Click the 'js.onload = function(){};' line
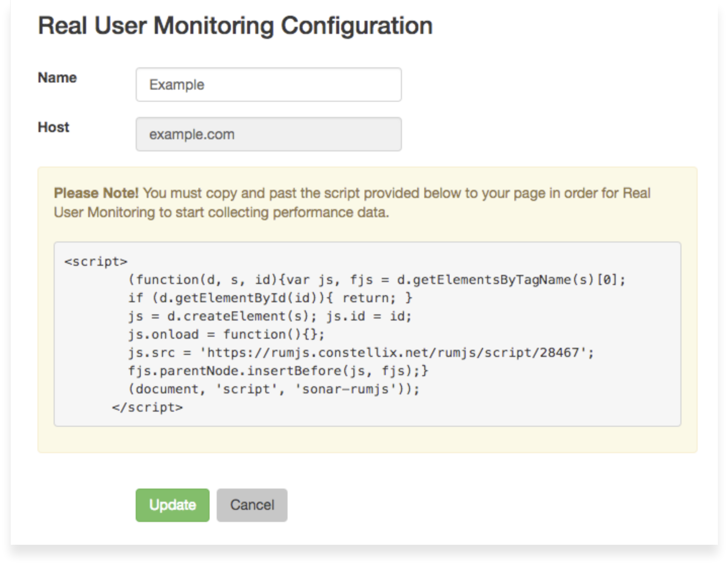The image size is (728, 565). (x=226, y=334)
